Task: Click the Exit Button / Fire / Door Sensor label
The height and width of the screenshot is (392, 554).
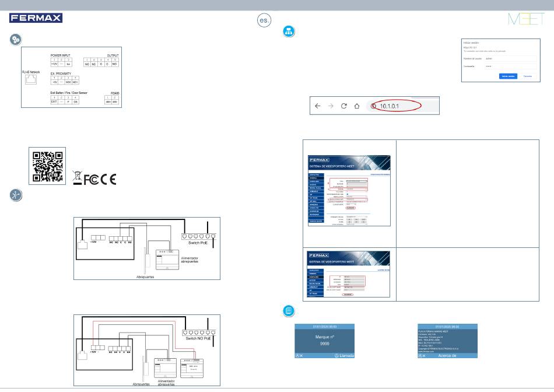Action: pos(69,93)
